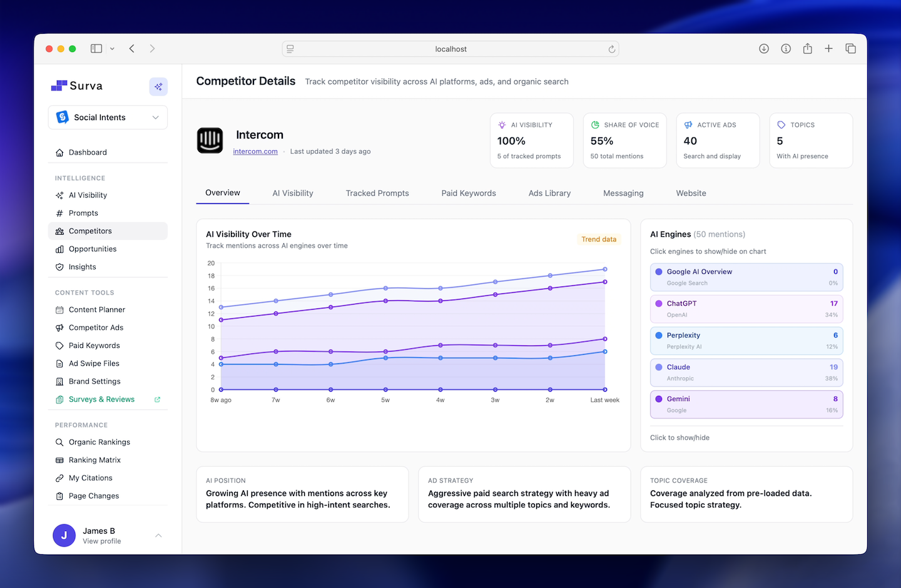Visit the intercom.com link
This screenshot has width=901, height=588.
pos(255,151)
